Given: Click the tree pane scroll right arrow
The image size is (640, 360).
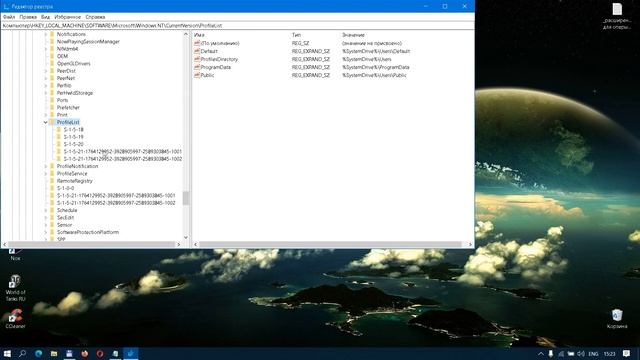Looking at the screenshot, I should click(178, 244).
